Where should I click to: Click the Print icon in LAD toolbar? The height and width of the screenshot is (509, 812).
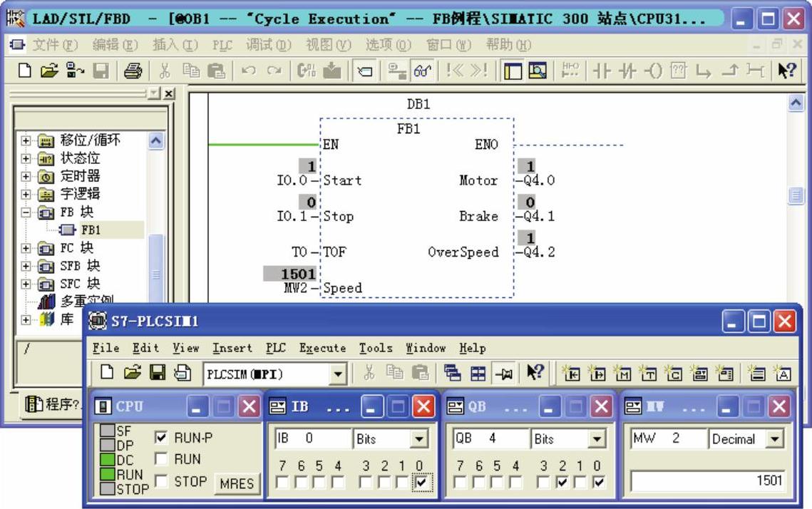(x=133, y=71)
